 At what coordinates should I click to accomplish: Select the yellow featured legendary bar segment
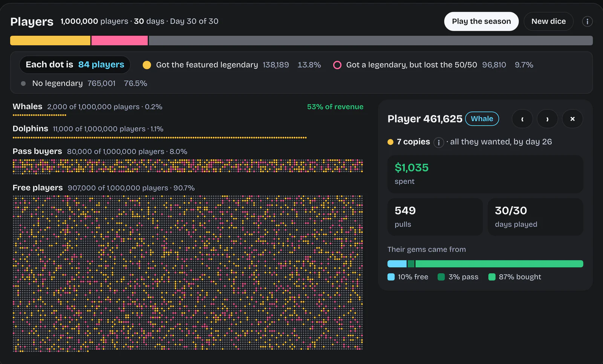click(50, 41)
